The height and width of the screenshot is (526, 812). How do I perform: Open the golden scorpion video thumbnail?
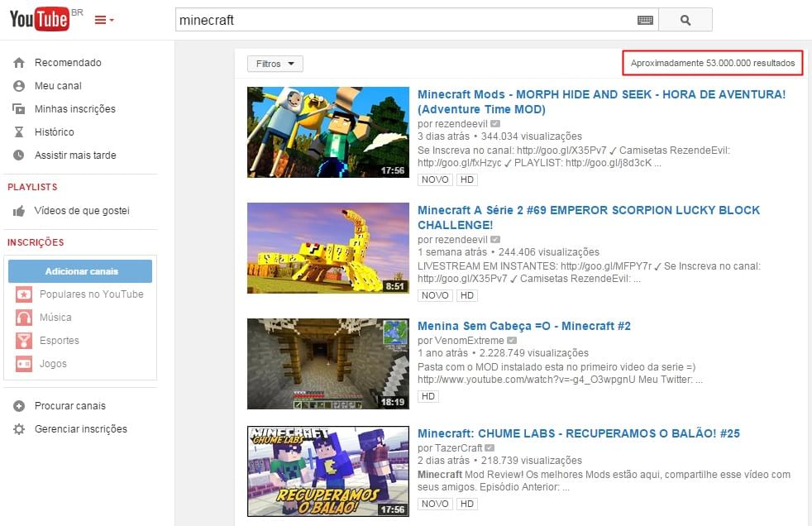(328, 248)
